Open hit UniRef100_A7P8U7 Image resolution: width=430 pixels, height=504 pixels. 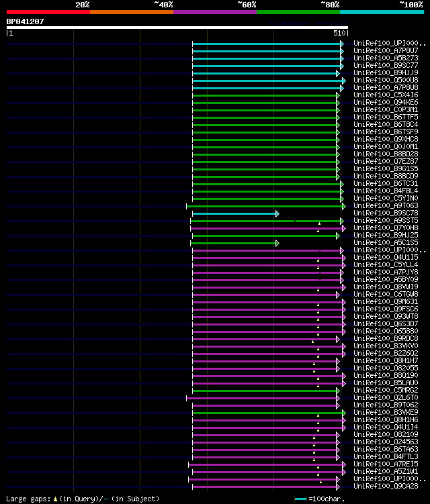(386, 50)
